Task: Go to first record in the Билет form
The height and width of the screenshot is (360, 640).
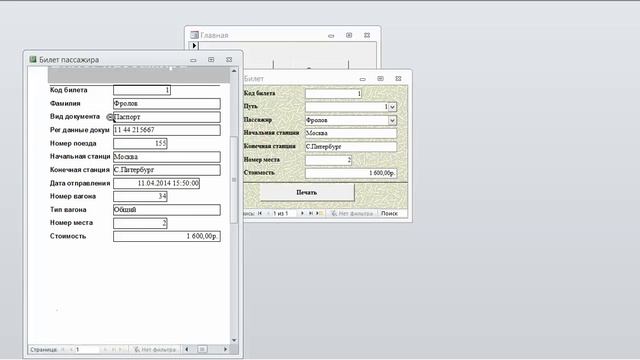Action: [260, 213]
